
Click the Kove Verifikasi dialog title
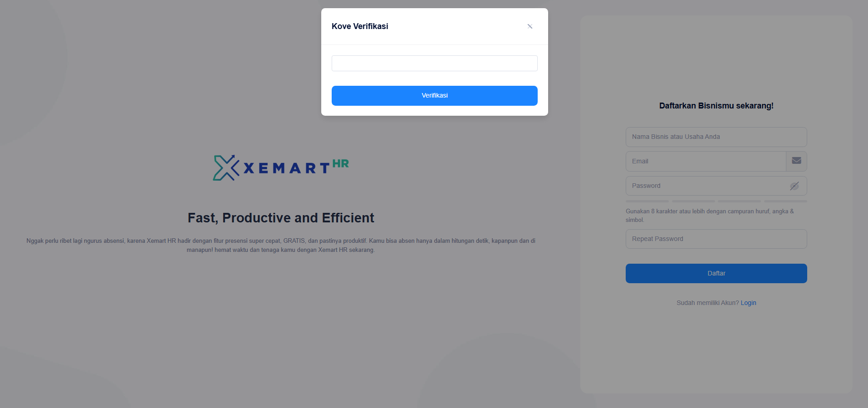[360, 26]
